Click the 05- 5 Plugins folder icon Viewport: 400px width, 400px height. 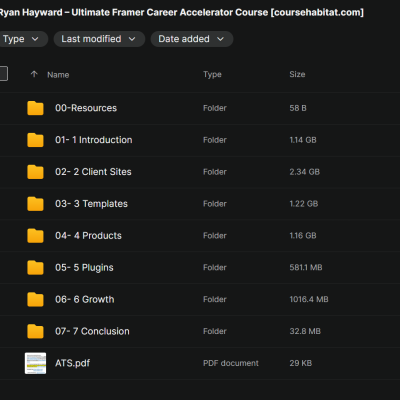pyautogui.click(x=35, y=268)
